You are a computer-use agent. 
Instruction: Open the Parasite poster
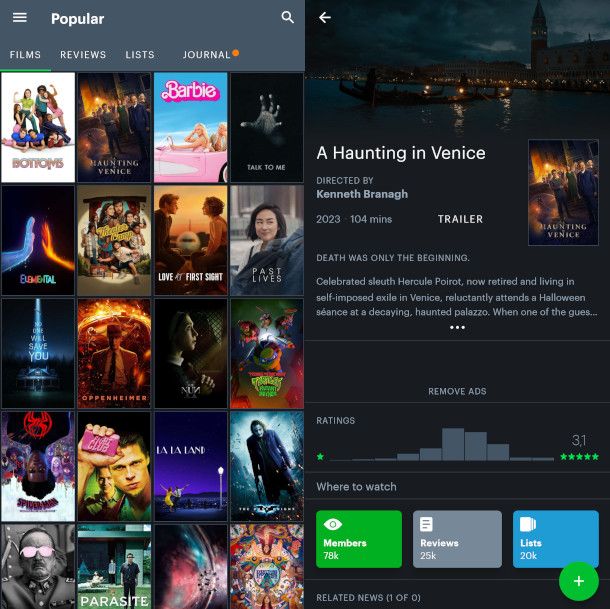[114, 567]
